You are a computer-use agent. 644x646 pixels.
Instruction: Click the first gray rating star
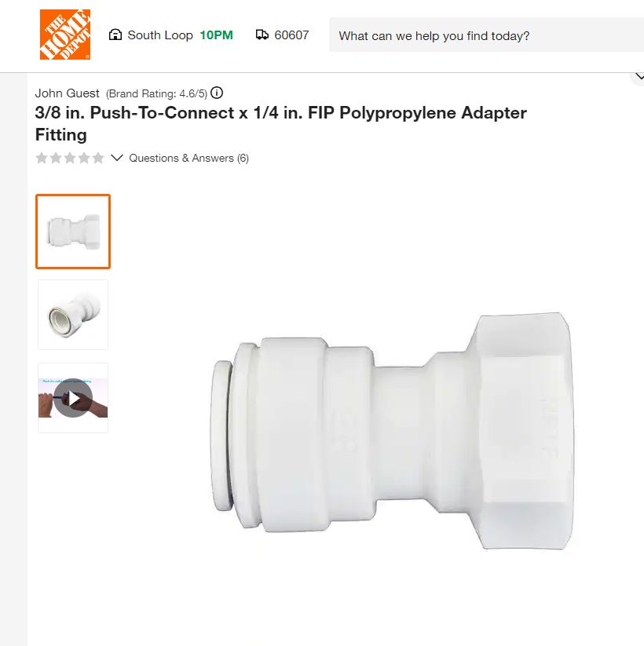coord(42,158)
